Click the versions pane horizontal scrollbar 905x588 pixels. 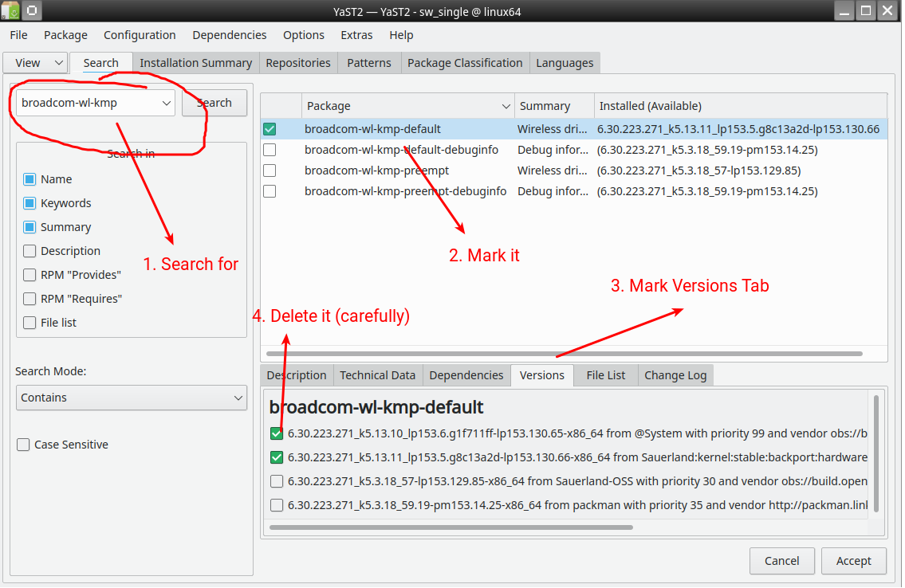click(x=451, y=527)
